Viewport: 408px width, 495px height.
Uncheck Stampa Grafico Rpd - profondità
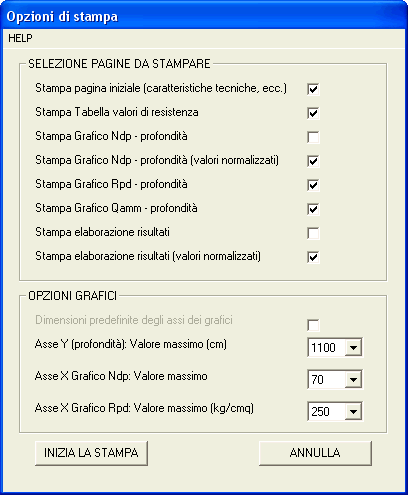(x=313, y=185)
